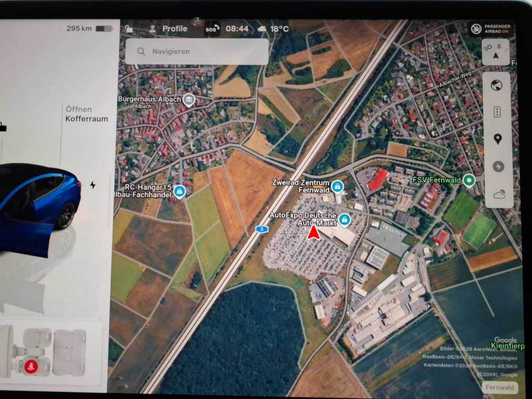Screen dimensions: 532x399
Task: Tap the Albacher Weg street label
Action: pos(455,79)
